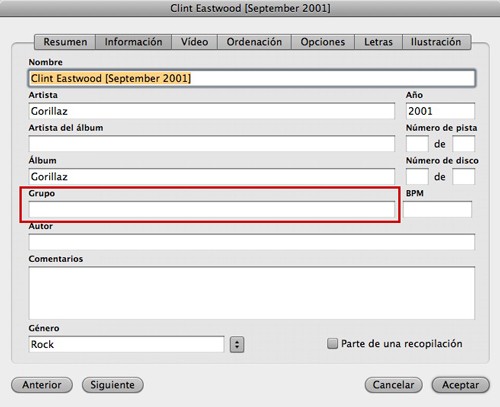Click the Autor text field
This screenshot has height=407, width=500.
[x=252, y=242]
